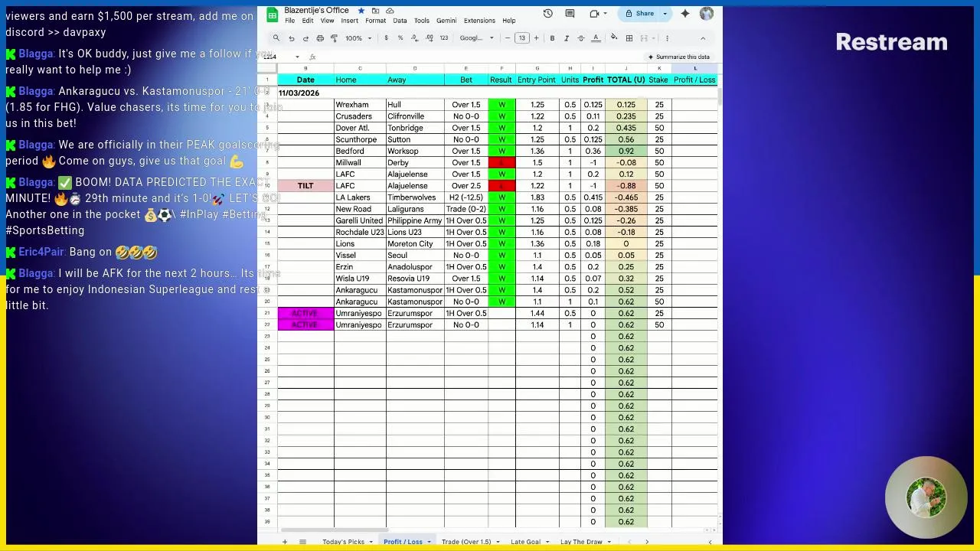The width and height of the screenshot is (980, 551).
Task: Open the all sheets list icon
Action: click(x=302, y=542)
